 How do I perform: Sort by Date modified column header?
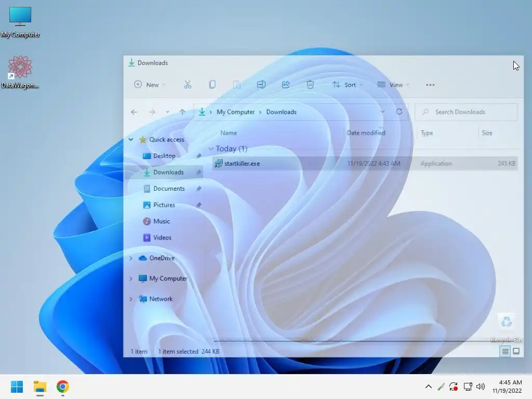[366, 132]
